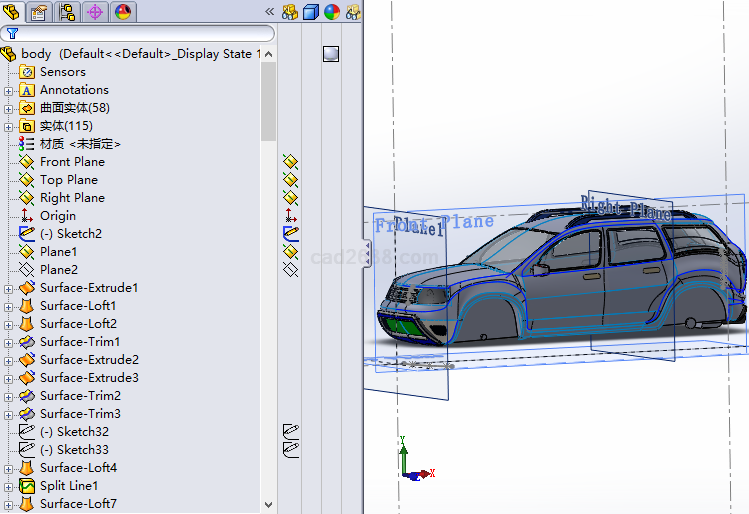
Task: Click the tree filter funnel icon
Action: point(12,33)
